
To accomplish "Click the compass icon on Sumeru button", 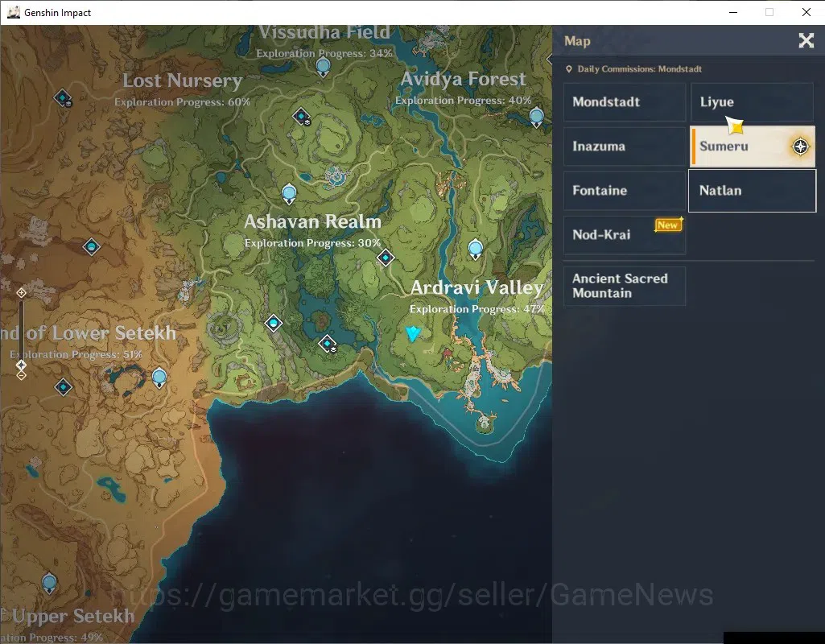I will pos(800,147).
